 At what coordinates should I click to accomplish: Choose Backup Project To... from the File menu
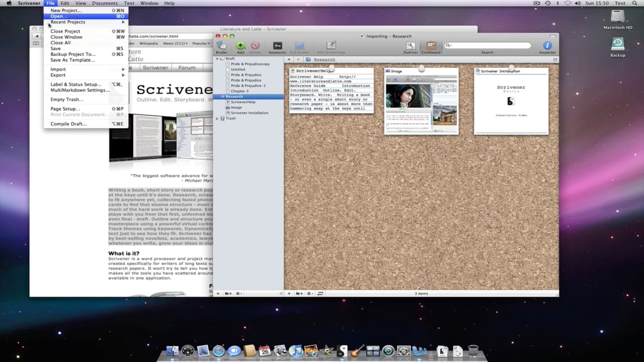86,54
